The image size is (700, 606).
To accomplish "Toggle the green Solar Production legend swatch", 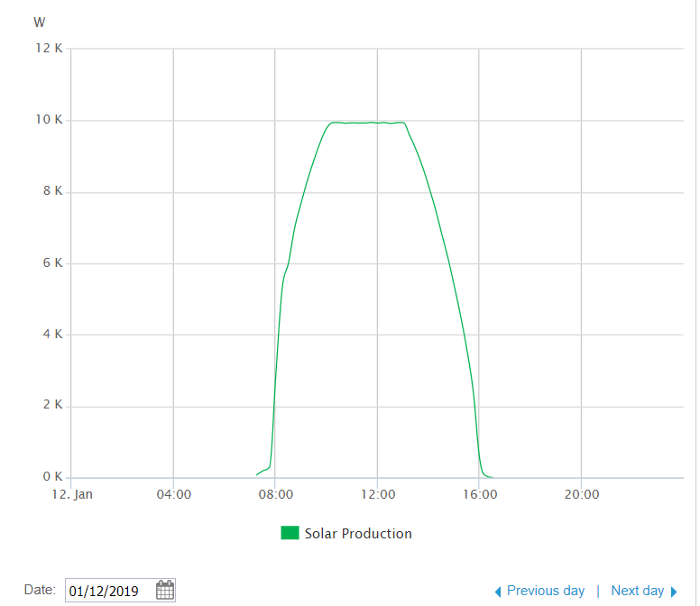I will click(x=290, y=533).
